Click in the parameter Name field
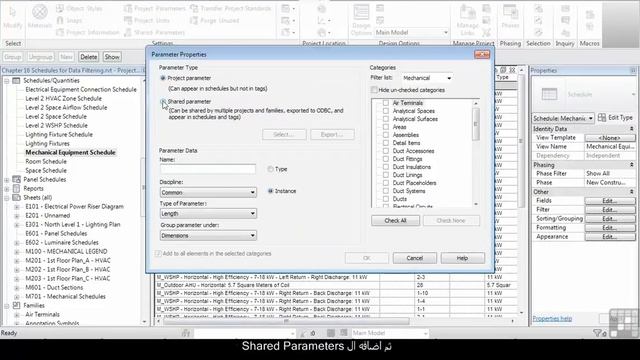This screenshot has height=360, width=640. (208, 169)
